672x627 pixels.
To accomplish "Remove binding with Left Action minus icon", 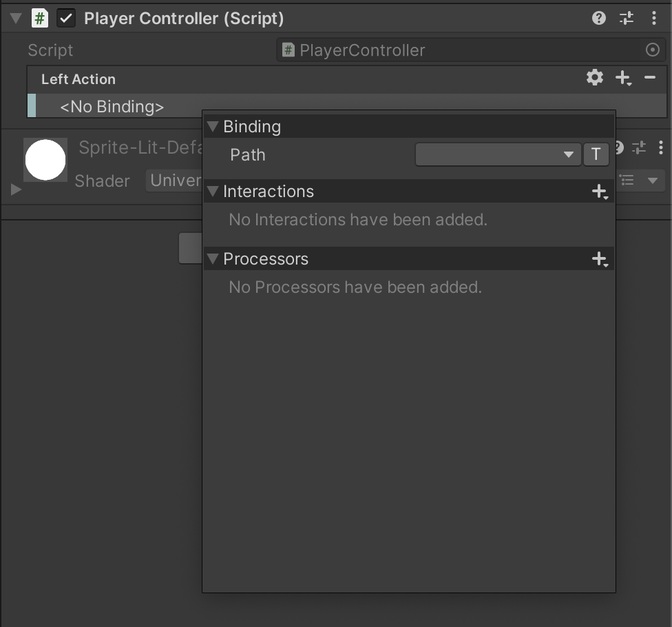I will (x=650, y=78).
